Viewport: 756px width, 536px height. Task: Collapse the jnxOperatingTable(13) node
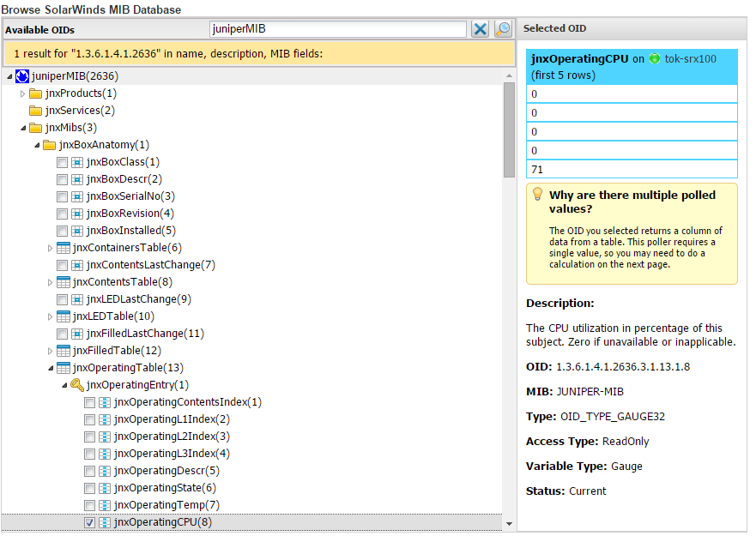tap(51, 368)
